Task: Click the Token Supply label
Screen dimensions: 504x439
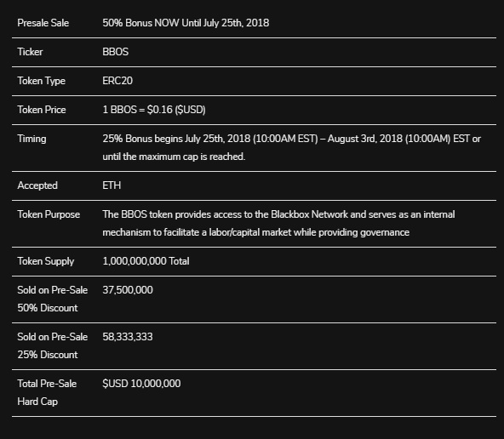Action: [46, 261]
